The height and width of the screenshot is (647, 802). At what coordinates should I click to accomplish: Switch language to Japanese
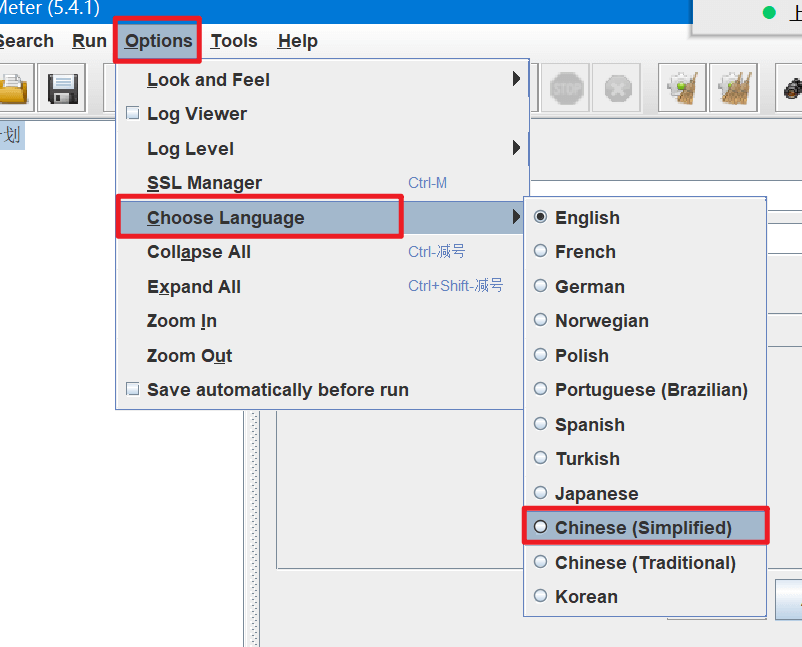click(645, 494)
